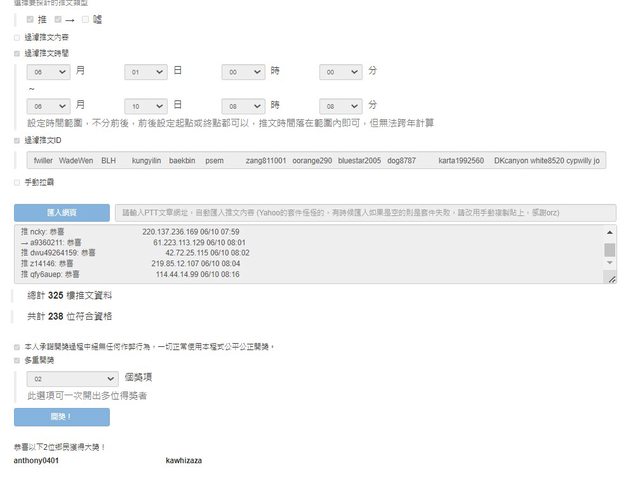
Task: Toggle the 過濾推文ID checkbox
Action: pyautogui.click(x=16, y=141)
